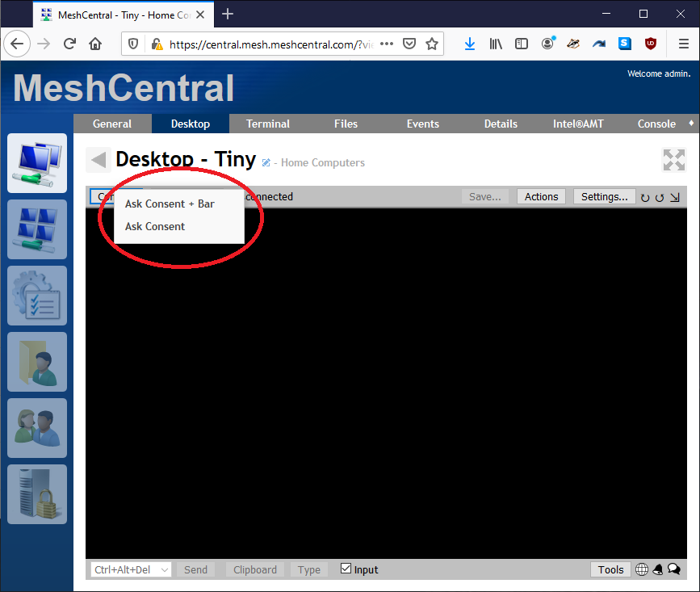Open My Devices sidebar icon
Viewport: 700px width, 592px height.
[x=37, y=163]
